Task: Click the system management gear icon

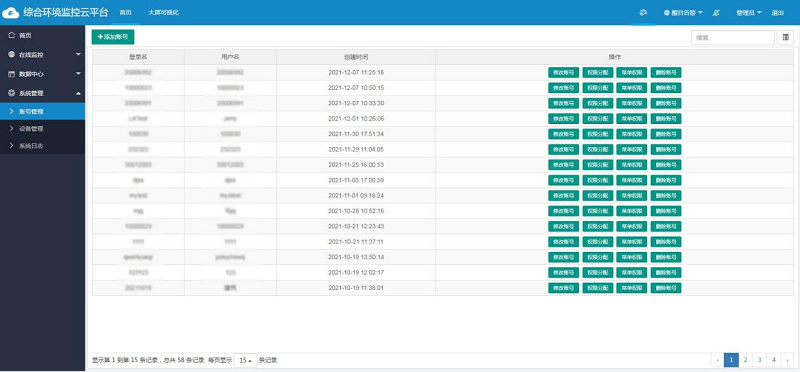Action: (x=11, y=93)
